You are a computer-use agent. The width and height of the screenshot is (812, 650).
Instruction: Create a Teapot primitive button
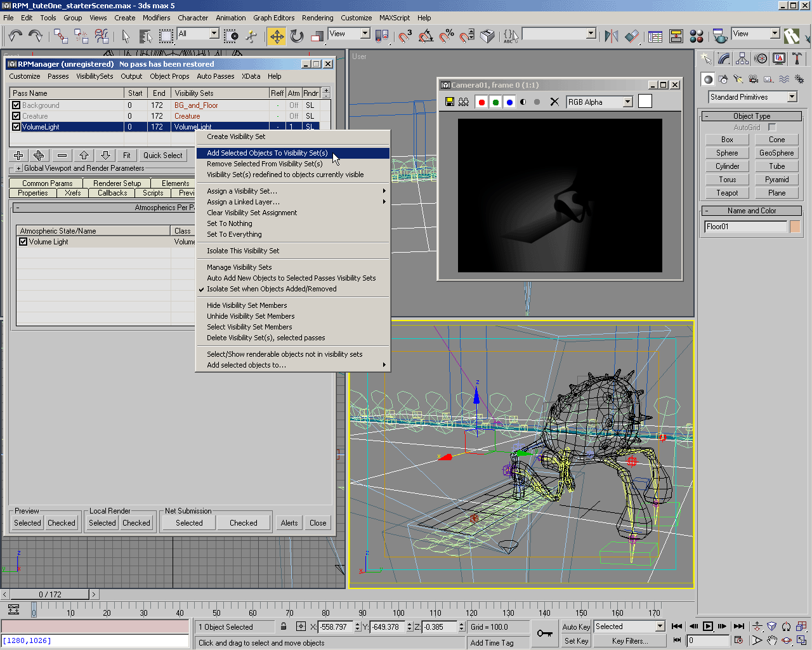click(x=727, y=193)
